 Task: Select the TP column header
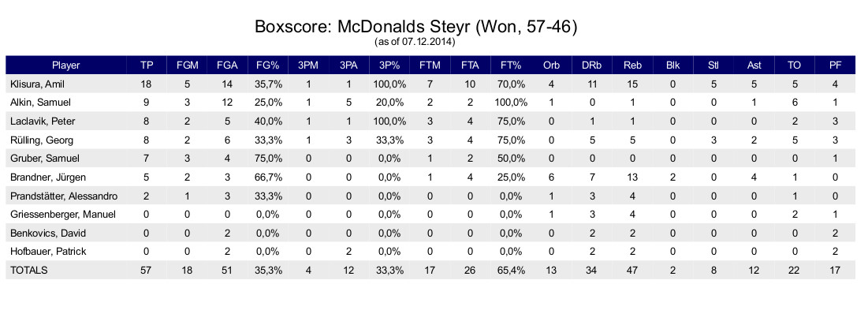pyautogui.click(x=147, y=65)
